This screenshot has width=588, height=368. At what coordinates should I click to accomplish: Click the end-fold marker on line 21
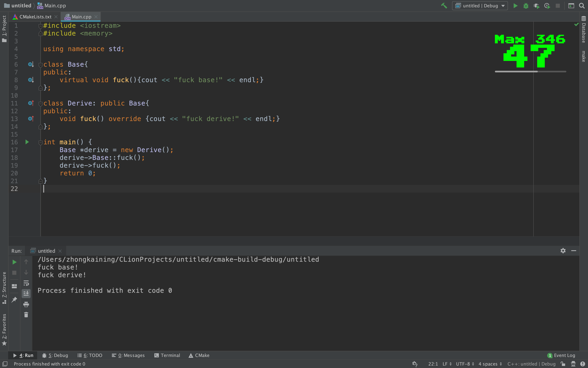[41, 181]
